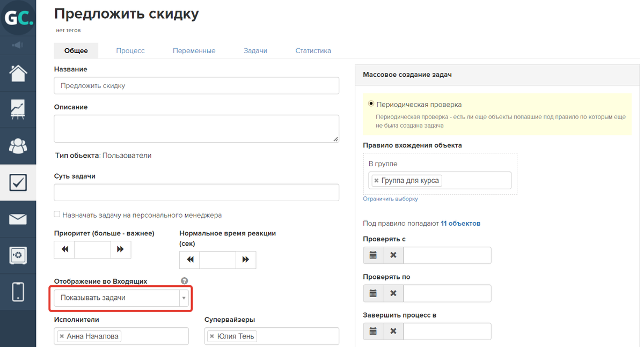Open the safe sidebar icon

pyautogui.click(x=18, y=255)
